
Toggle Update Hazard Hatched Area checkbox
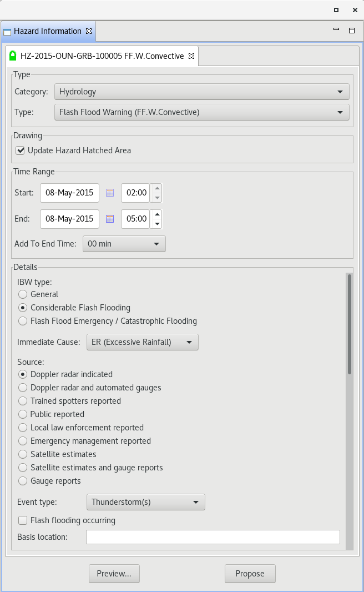click(x=20, y=150)
